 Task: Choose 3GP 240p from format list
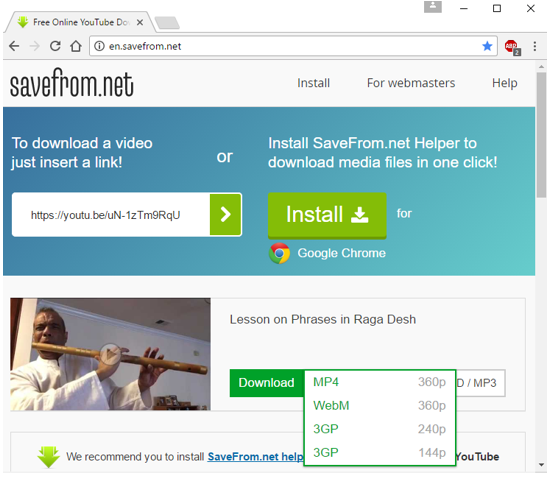click(x=380, y=429)
